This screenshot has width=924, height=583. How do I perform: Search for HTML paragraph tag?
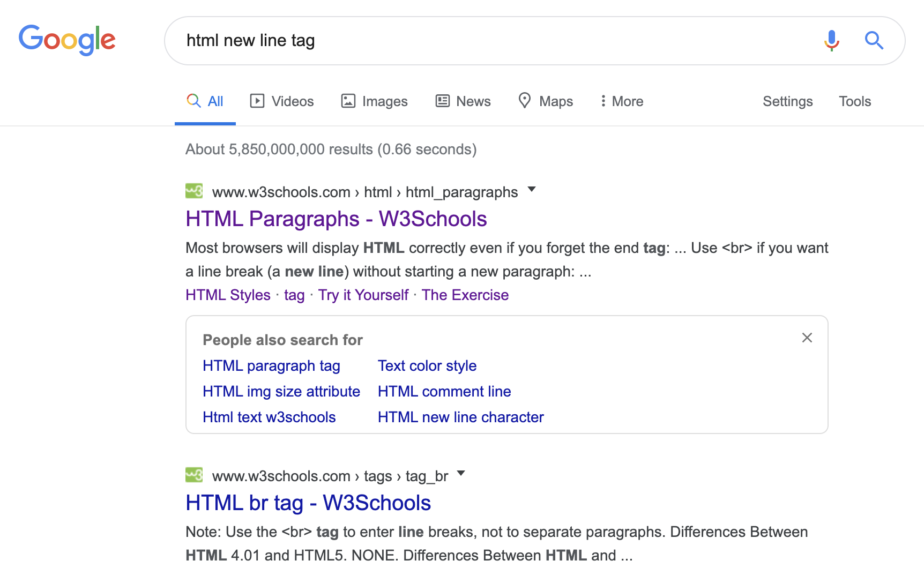(x=271, y=366)
